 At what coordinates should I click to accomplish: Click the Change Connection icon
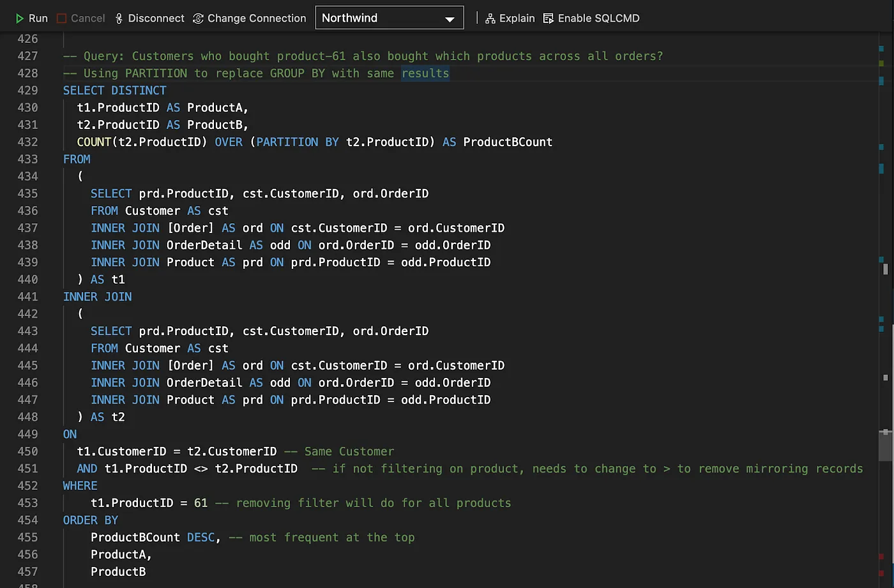tap(198, 19)
